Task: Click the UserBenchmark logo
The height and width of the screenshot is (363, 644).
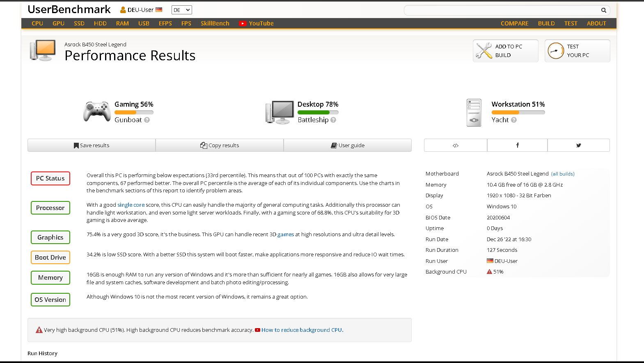Action: tap(69, 9)
